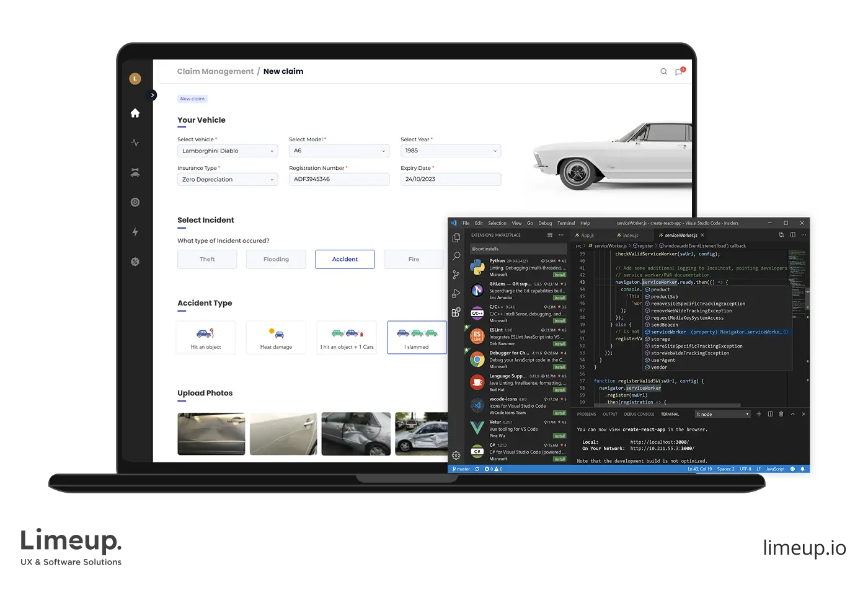Open the VS Code Explorer files icon

(456, 238)
